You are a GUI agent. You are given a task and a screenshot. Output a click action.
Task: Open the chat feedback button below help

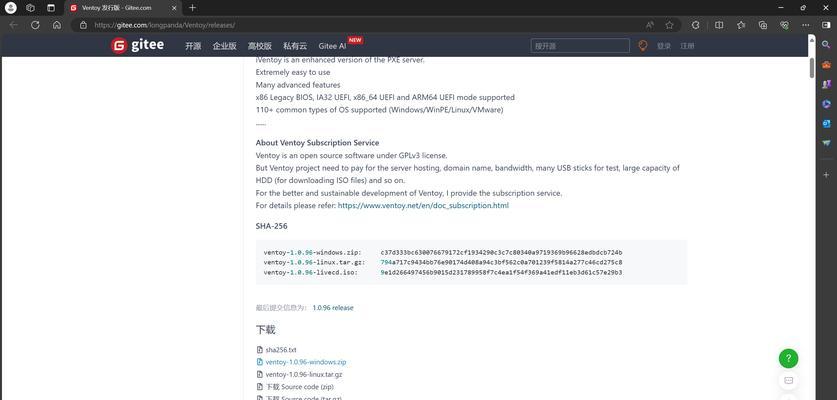pos(788,381)
